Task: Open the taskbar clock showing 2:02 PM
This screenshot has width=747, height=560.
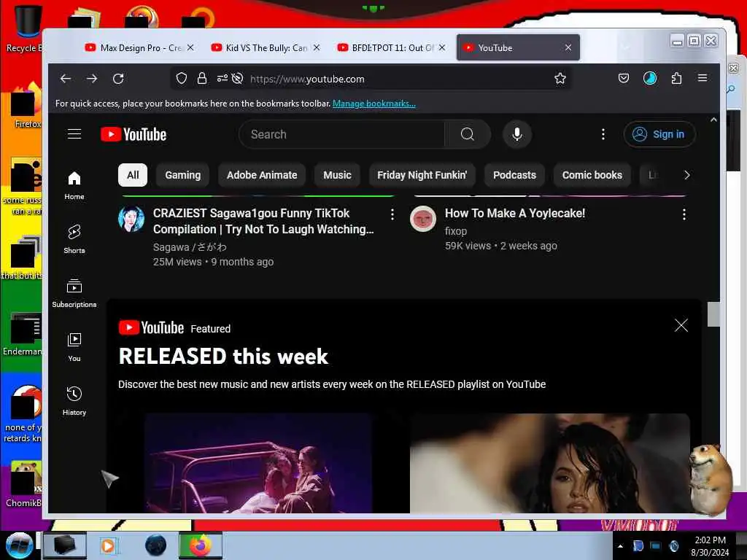Action: click(710, 546)
